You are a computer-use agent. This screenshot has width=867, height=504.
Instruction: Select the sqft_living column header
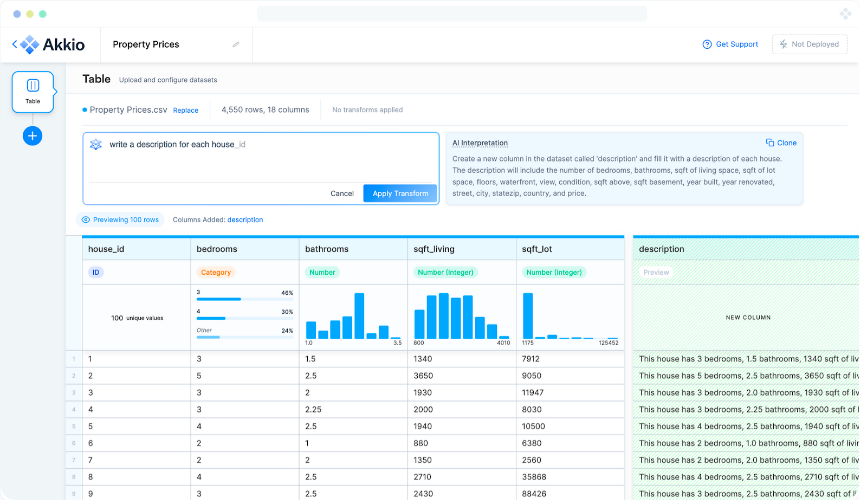(x=461, y=249)
